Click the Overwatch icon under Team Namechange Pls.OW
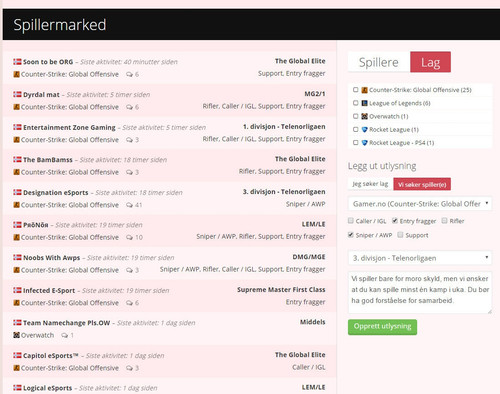500x394 pixels. click(x=16, y=335)
